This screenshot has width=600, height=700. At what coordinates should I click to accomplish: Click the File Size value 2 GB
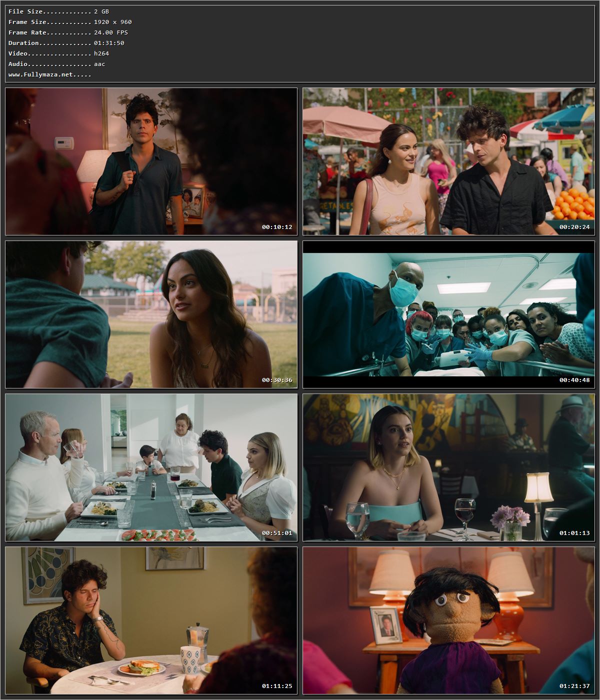(101, 11)
